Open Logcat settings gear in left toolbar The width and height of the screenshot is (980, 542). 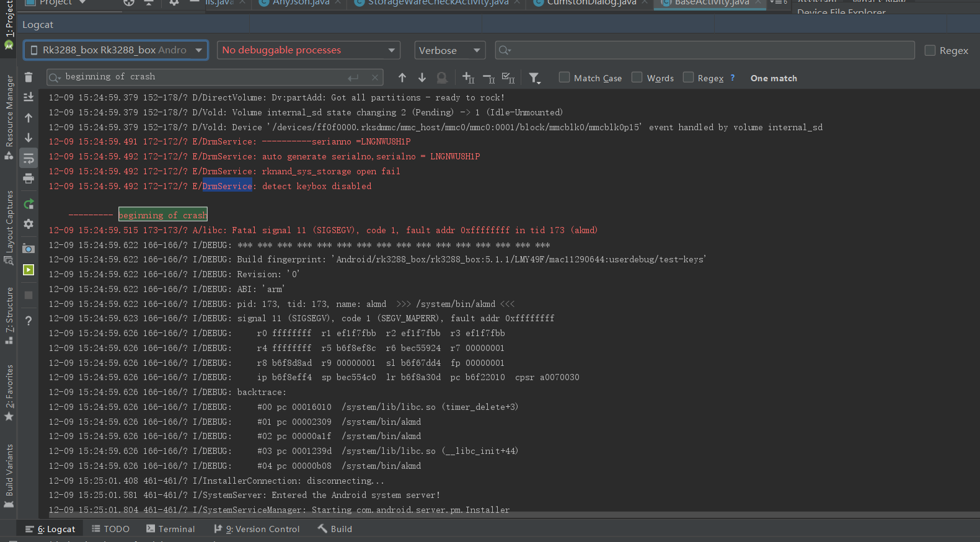click(x=29, y=224)
